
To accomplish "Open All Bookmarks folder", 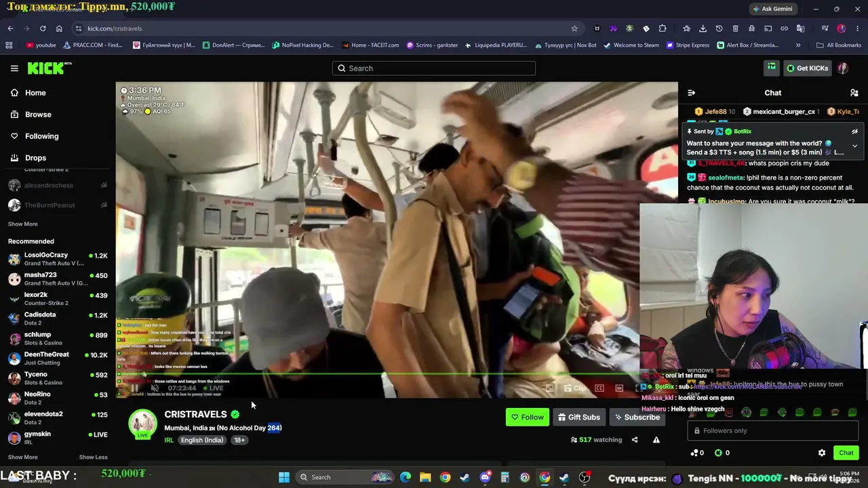I will tap(839, 45).
